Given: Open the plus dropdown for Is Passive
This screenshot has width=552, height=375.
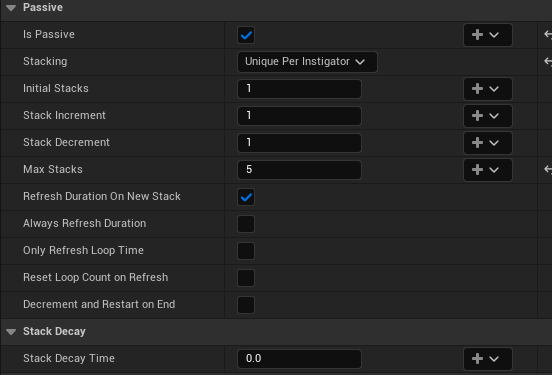Looking at the screenshot, I should [x=488, y=35].
